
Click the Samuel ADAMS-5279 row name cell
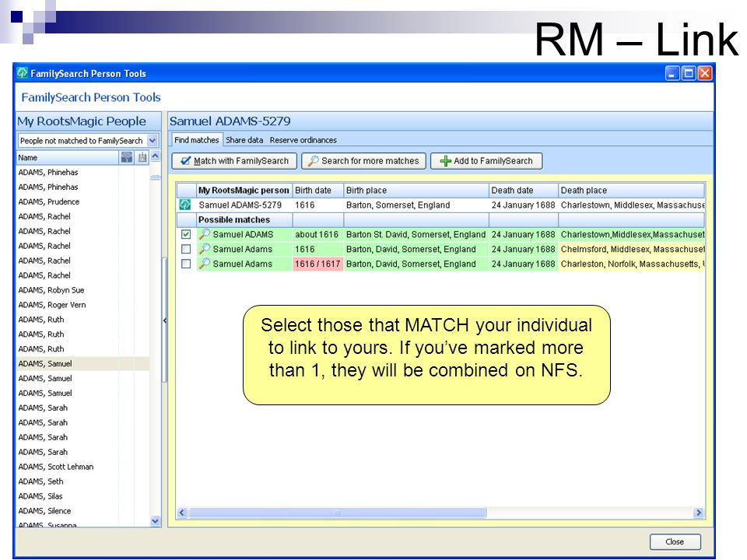tap(244, 205)
